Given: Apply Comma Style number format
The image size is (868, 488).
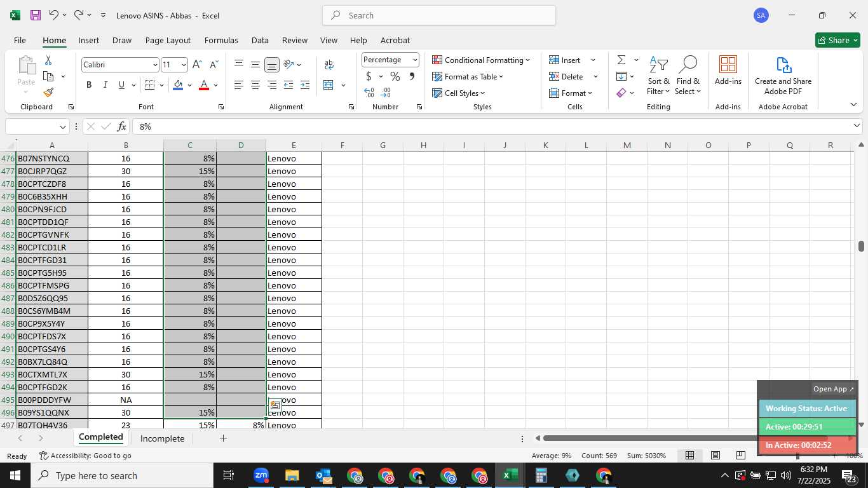Looking at the screenshot, I should [412, 76].
